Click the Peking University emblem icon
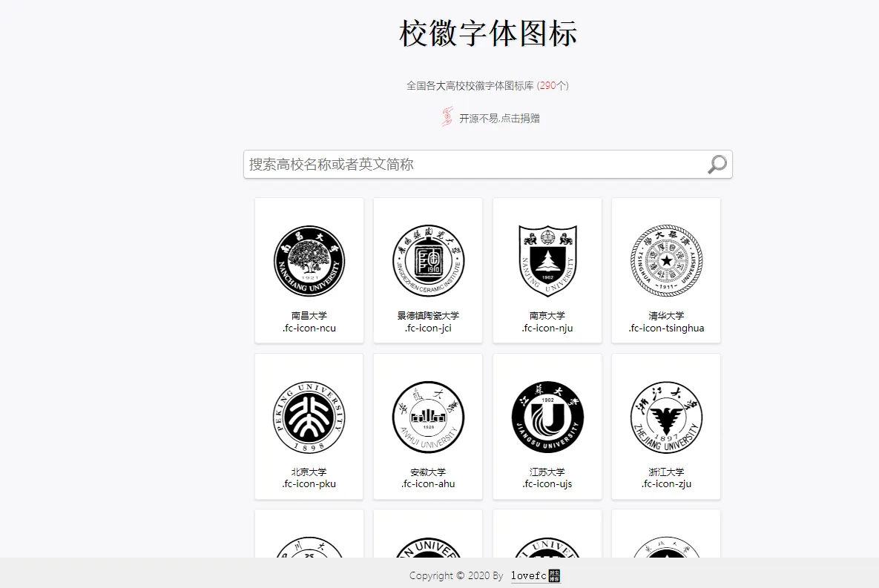The image size is (879, 588). (309, 417)
